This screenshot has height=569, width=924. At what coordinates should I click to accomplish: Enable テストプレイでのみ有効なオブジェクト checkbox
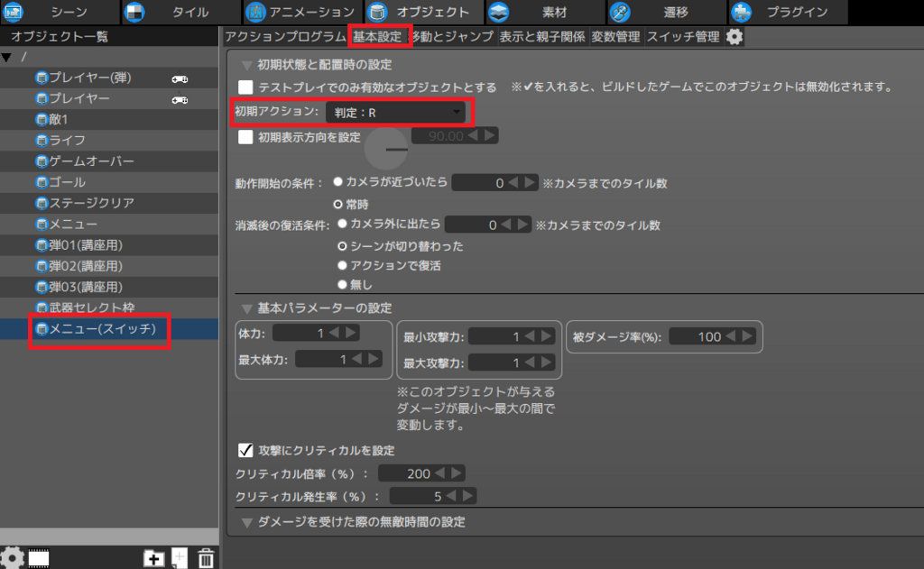point(245,87)
